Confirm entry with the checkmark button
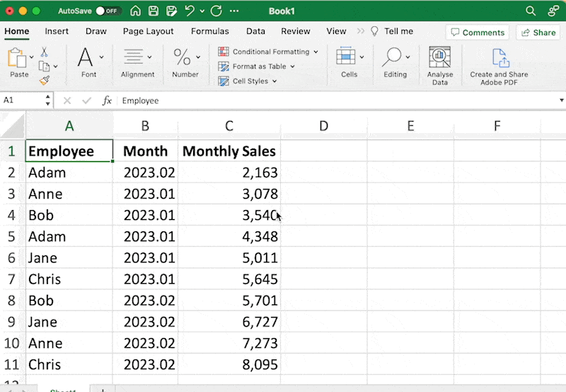The image size is (566, 392). [86, 100]
